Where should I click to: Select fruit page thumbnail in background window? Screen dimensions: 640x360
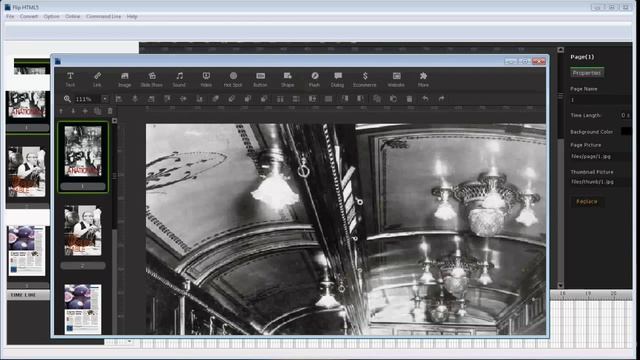(x=27, y=251)
